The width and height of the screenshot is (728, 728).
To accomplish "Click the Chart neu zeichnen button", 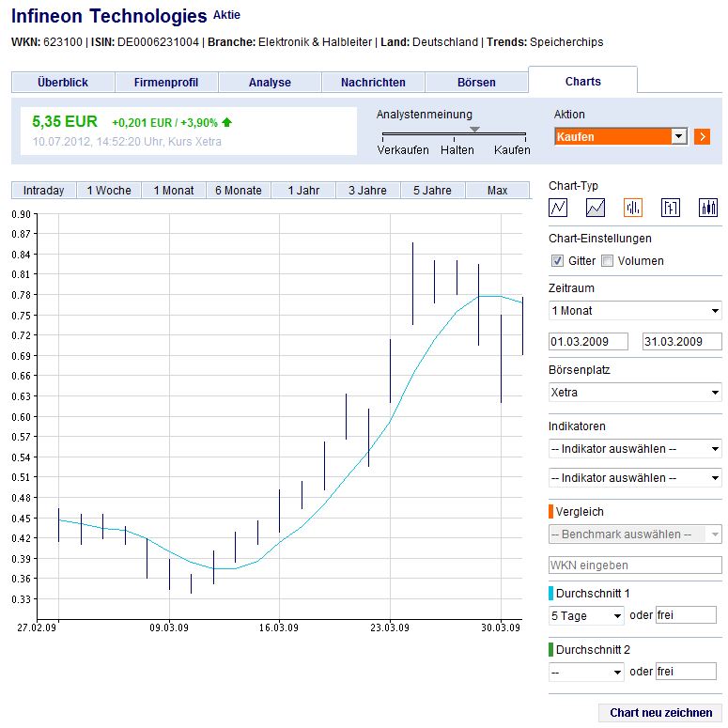I will [660, 713].
